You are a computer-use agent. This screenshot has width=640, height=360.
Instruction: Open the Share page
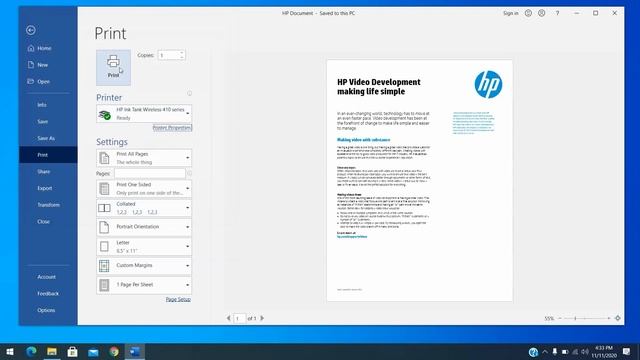48,171
